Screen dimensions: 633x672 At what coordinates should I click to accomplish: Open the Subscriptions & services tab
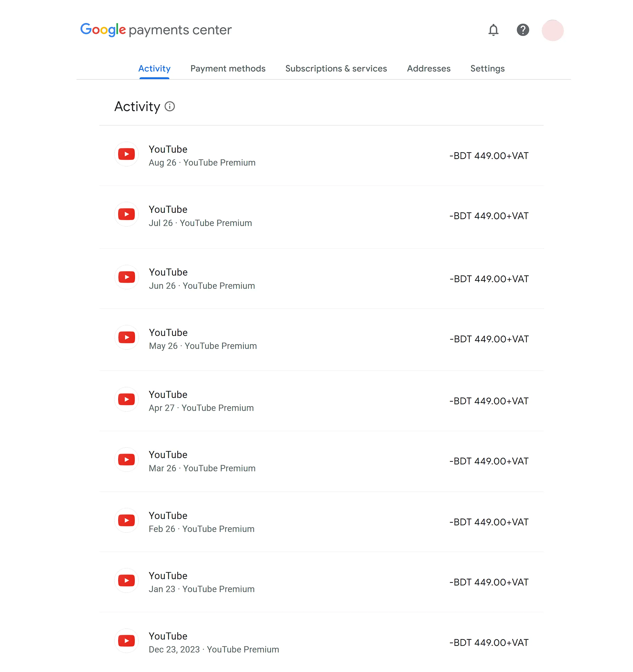pyautogui.click(x=336, y=69)
